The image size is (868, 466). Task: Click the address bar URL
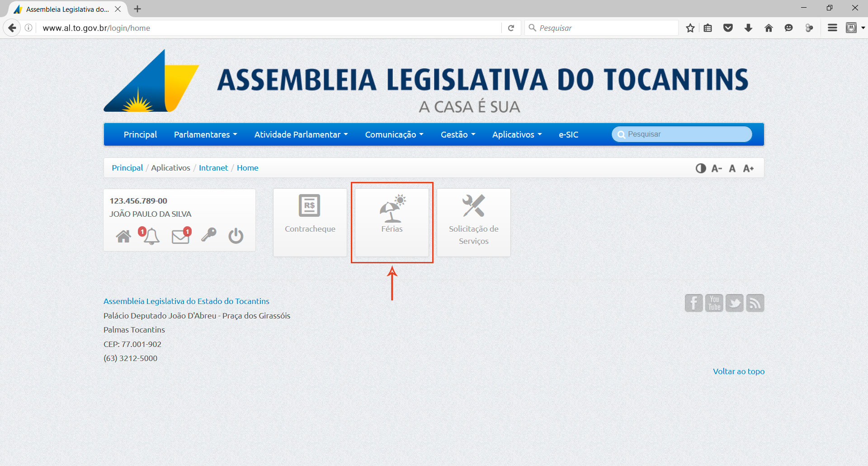(96, 28)
